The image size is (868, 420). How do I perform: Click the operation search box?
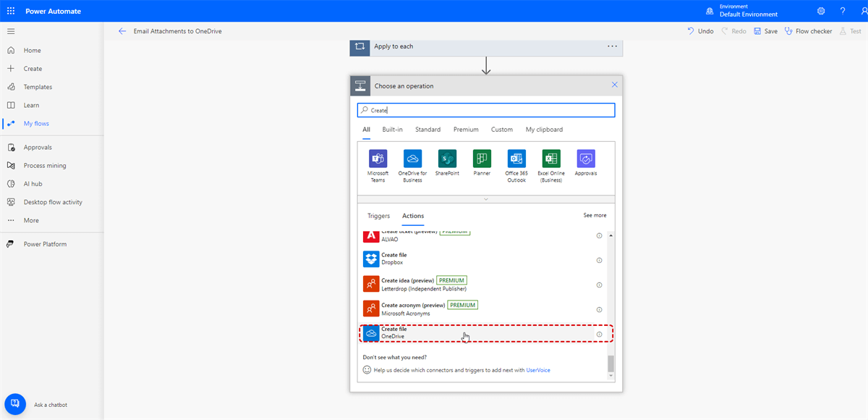tap(486, 110)
